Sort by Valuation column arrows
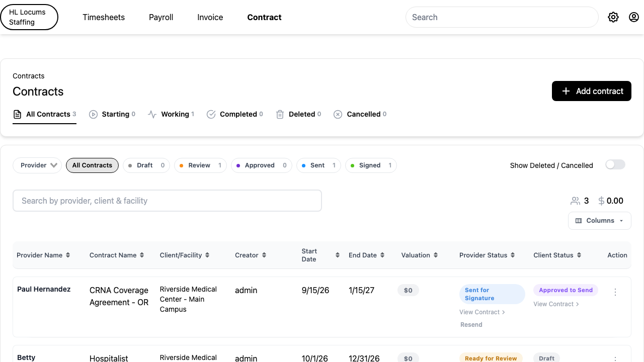Image resolution: width=644 pixels, height=362 pixels. (436, 255)
